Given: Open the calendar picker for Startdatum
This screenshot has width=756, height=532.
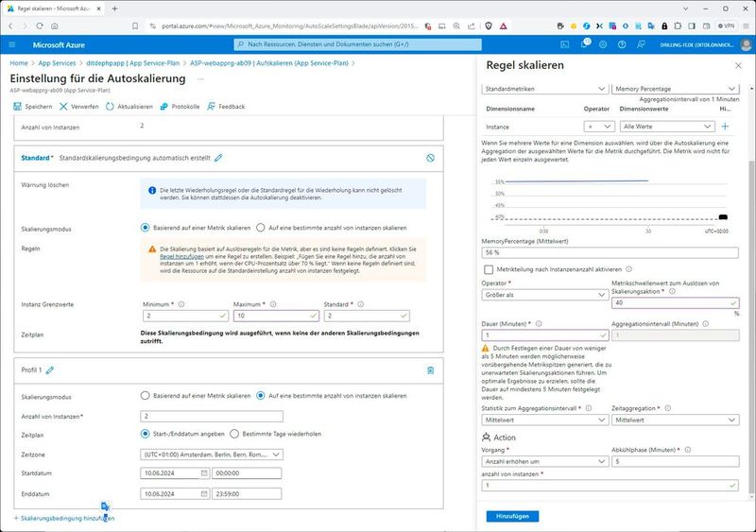Looking at the screenshot, I should [x=204, y=473].
